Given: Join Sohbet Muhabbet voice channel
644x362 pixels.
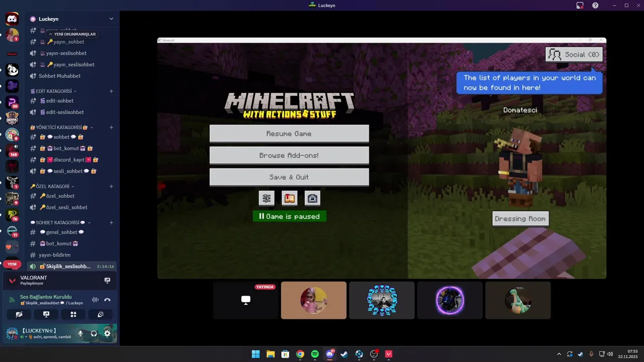Looking at the screenshot, I should click(71, 76).
